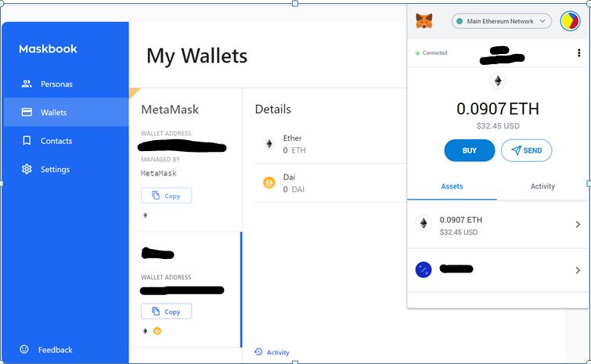591x364 pixels.
Task: Copy the MetaMask wallet address
Action: (166, 196)
